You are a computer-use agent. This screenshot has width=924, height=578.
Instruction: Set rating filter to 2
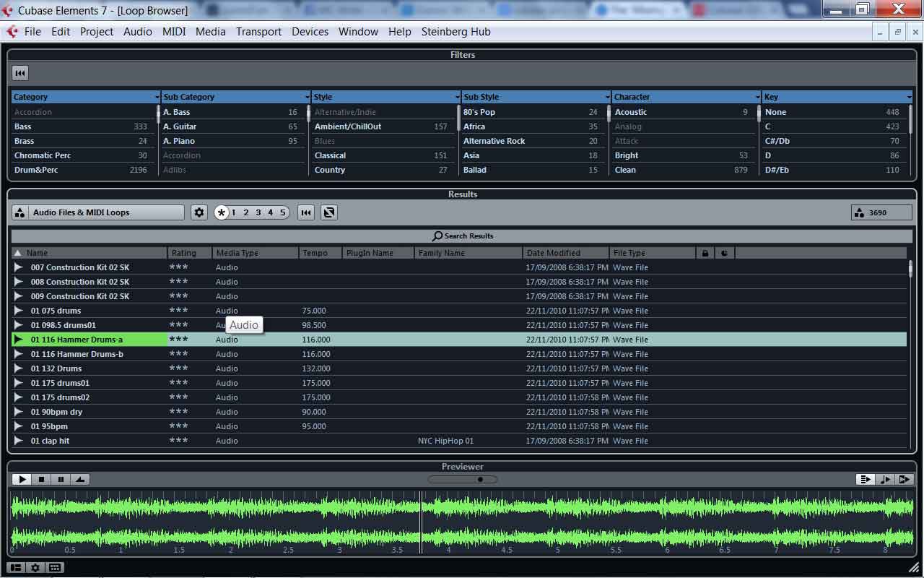point(246,212)
